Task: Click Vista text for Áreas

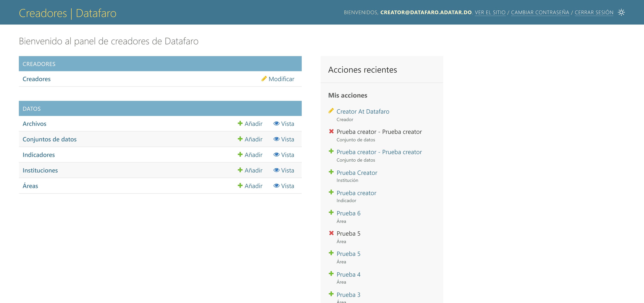Action: 287,186
